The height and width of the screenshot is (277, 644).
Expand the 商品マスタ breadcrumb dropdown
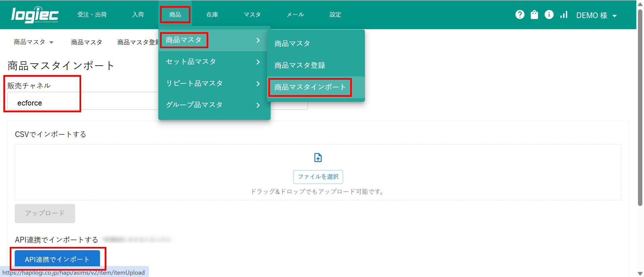click(34, 42)
